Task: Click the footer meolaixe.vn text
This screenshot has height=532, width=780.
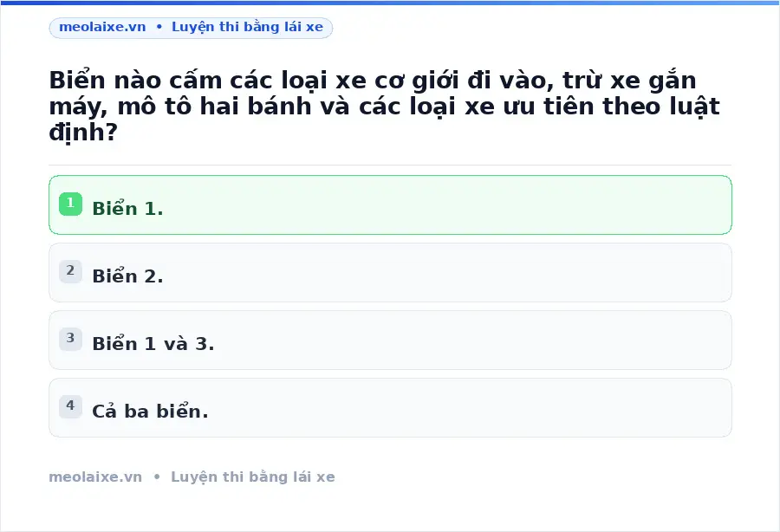Action: tap(95, 477)
